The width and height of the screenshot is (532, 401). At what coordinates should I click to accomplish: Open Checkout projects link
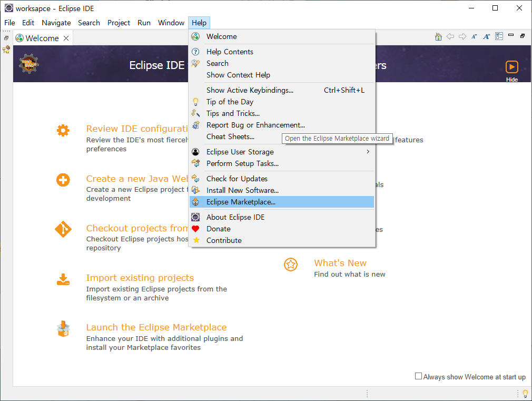click(x=137, y=228)
